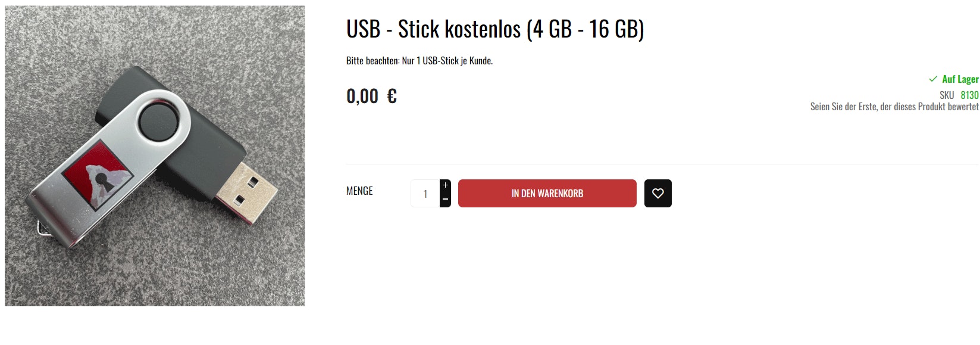Decrease quantity with the minus button

coord(445,200)
